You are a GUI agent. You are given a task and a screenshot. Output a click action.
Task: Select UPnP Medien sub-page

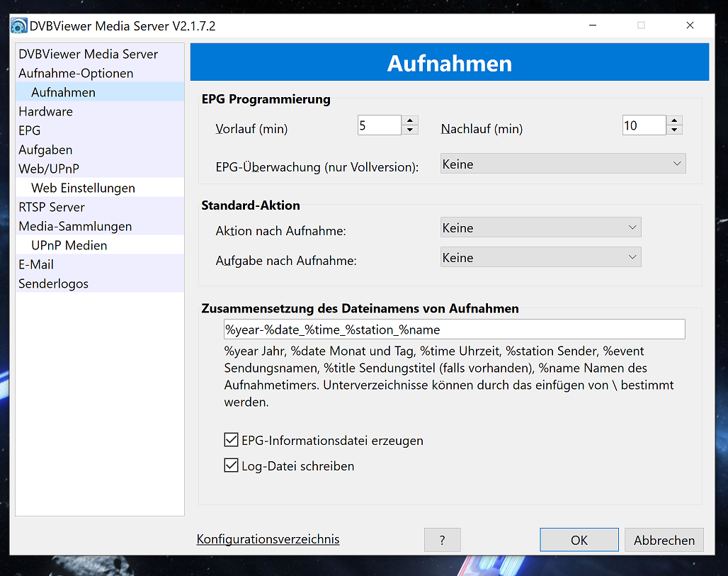tap(100, 245)
